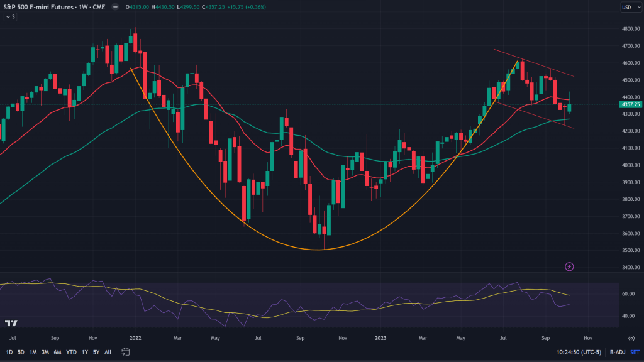Switch to 5Y time range
The height and width of the screenshot is (362, 644).
96,352
